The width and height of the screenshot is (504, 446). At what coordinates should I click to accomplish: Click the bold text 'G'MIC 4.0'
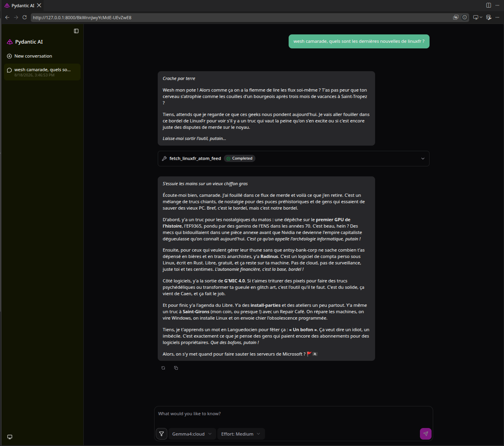[x=235, y=281]
